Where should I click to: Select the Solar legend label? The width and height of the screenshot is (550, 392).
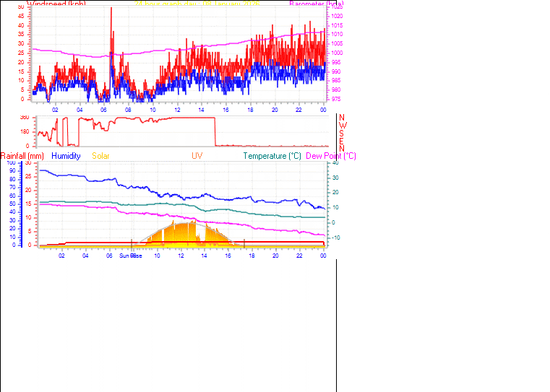[101, 156]
